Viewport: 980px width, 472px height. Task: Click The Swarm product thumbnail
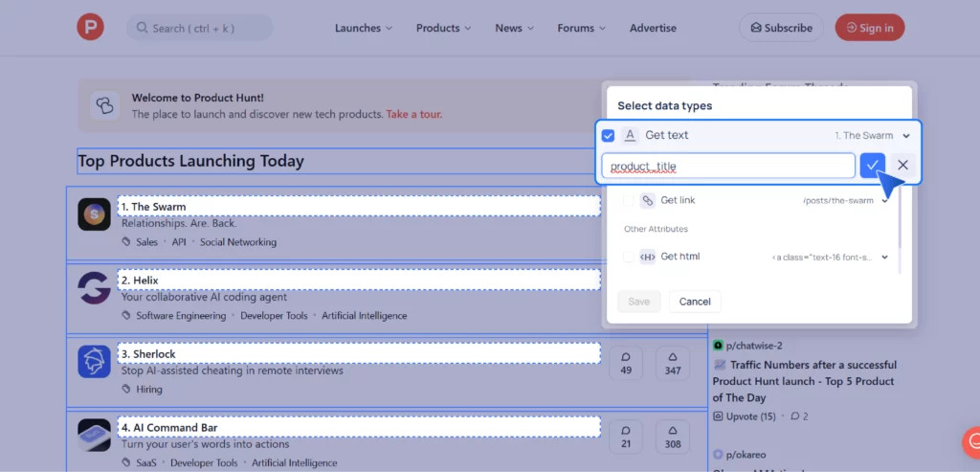(x=94, y=214)
